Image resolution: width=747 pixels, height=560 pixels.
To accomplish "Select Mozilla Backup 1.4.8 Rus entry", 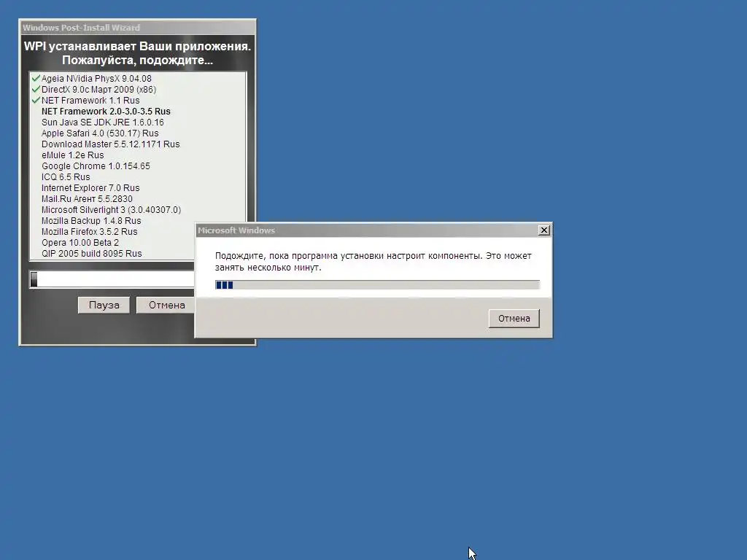I will tap(91, 221).
